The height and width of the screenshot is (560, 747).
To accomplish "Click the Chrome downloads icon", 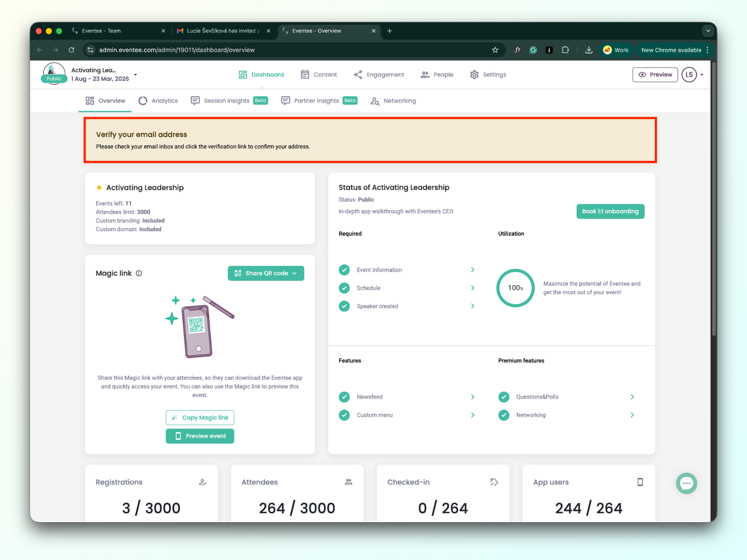I will point(589,50).
